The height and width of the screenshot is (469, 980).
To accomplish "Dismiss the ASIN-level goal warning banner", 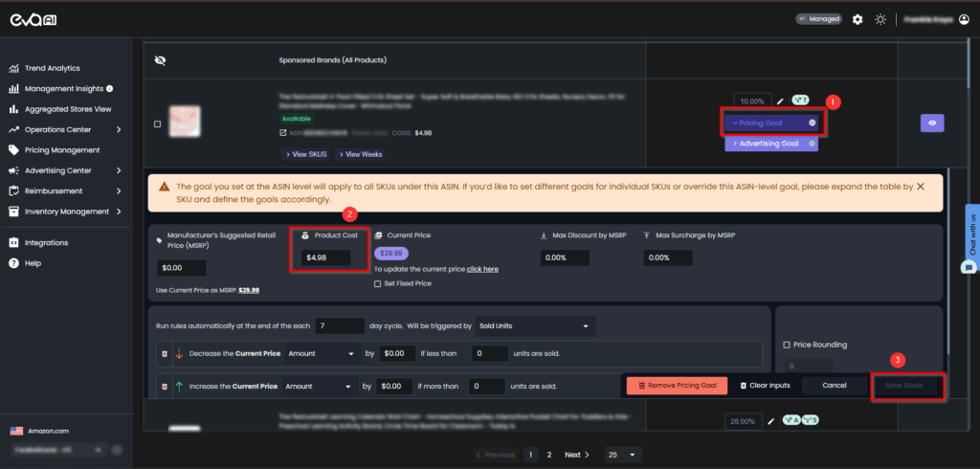I will (x=921, y=186).
